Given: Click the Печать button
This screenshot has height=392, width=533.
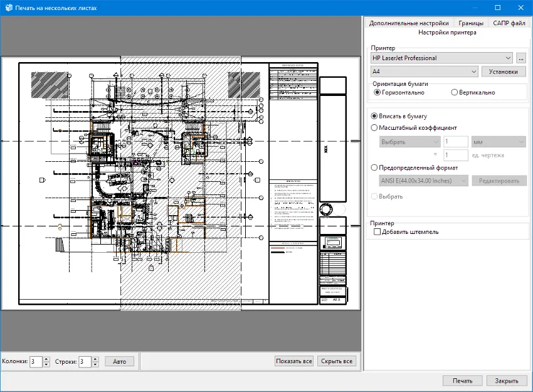Looking at the screenshot, I should coord(462,381).
